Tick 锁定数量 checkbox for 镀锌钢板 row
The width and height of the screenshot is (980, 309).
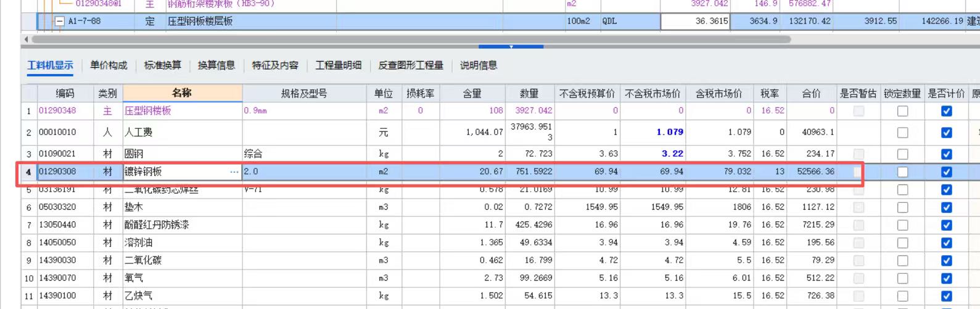pyautogui.click(x=902, y=172)
